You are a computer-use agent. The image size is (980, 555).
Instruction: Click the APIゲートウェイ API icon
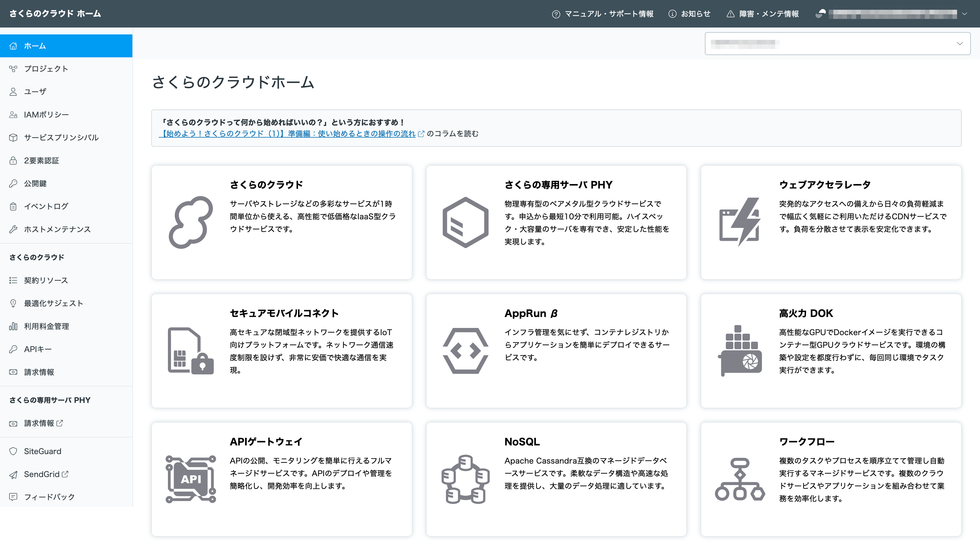[191, 479]
